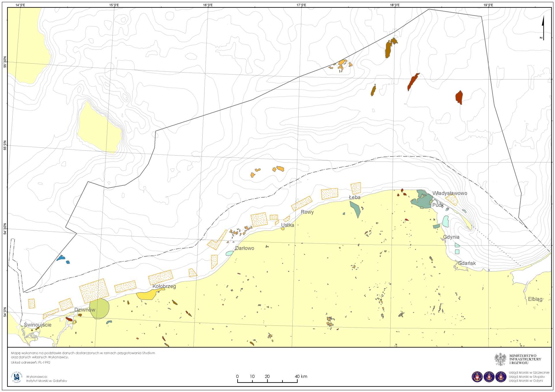Viewport: 555px width, 392px height.
Task: Click the Urząd Morski w Gdyni text
Action: [x=526, y=381]
